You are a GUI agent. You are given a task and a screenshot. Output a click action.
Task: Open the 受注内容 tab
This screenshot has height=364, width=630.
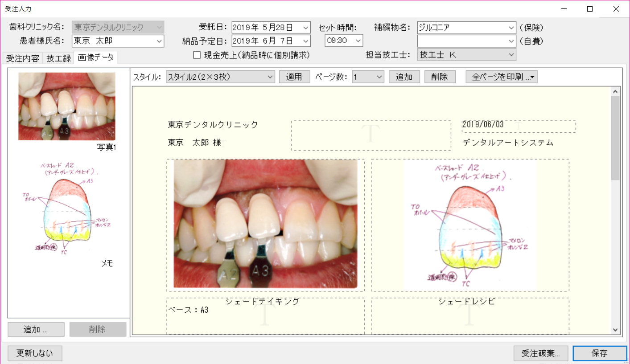click(x=23, y=58)
